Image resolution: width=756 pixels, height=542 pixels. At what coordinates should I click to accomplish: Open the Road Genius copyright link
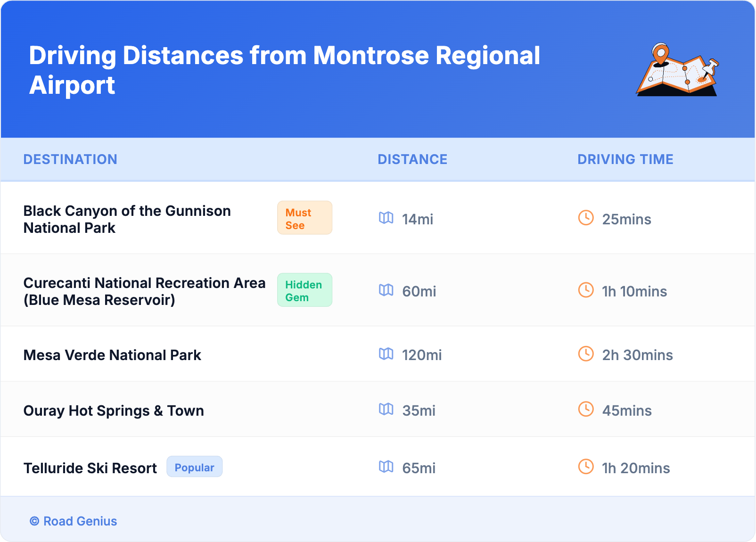coord(74,521)
